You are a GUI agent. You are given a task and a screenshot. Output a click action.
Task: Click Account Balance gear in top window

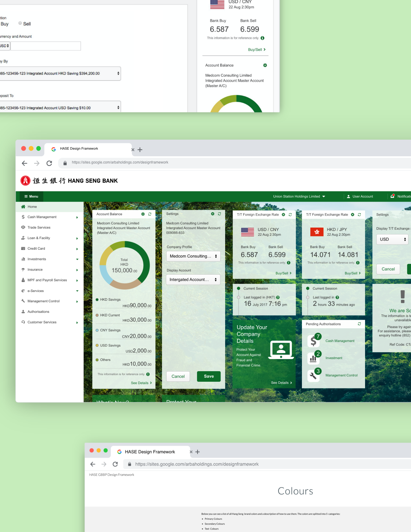tap(265, 65)
